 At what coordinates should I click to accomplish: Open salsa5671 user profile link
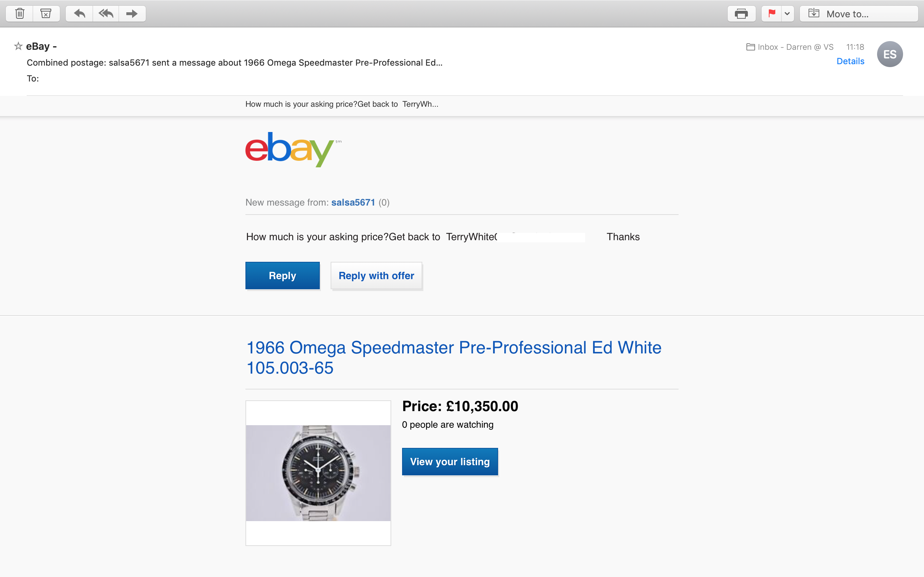pyautogui.click(x=353, y=202)
